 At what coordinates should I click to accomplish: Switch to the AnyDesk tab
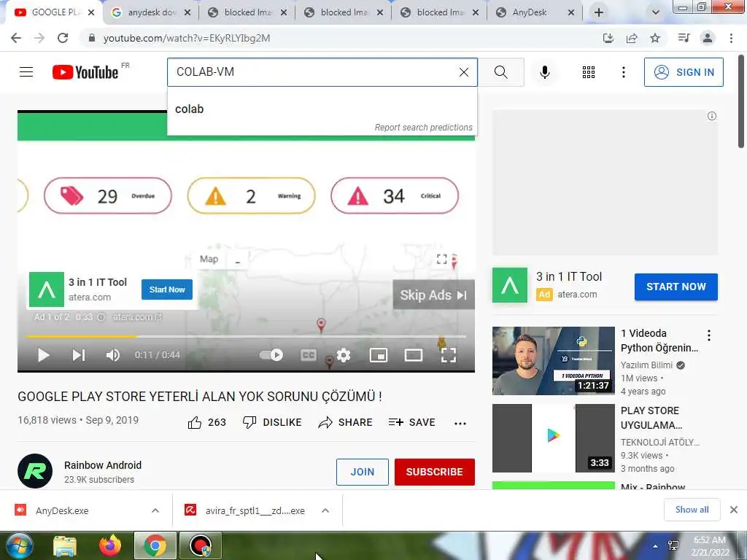click(534, 12)
